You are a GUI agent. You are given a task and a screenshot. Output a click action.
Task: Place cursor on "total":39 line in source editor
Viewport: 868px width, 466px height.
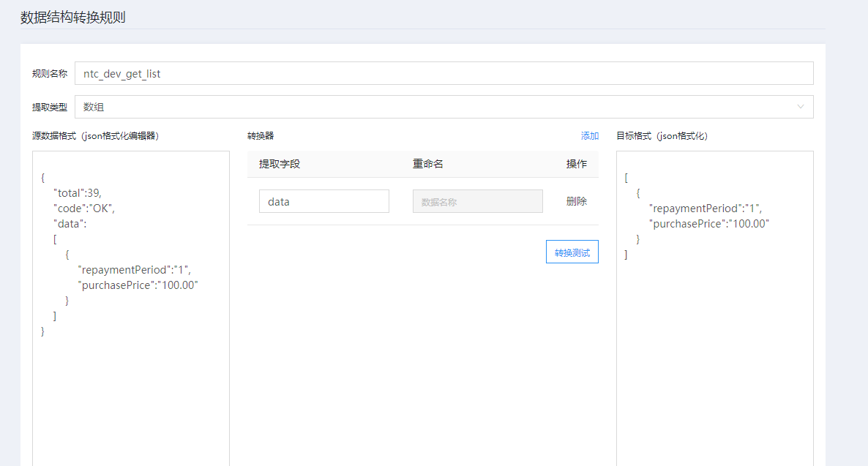pyautogui.click(x=78, y=193)
